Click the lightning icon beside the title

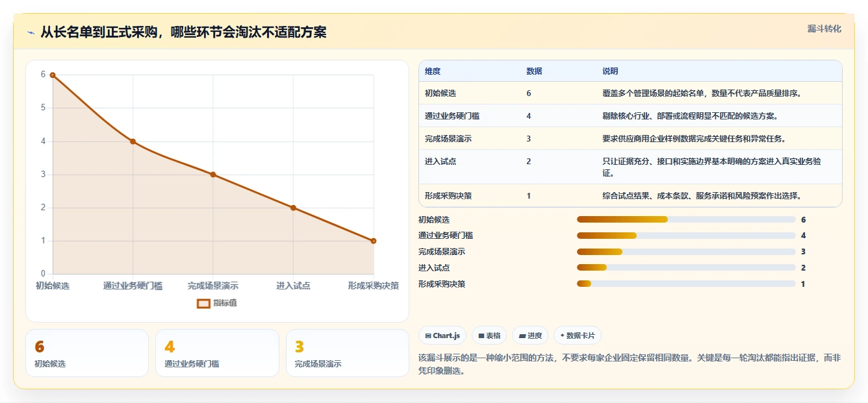pyautogui.click(x=31, y=32)
